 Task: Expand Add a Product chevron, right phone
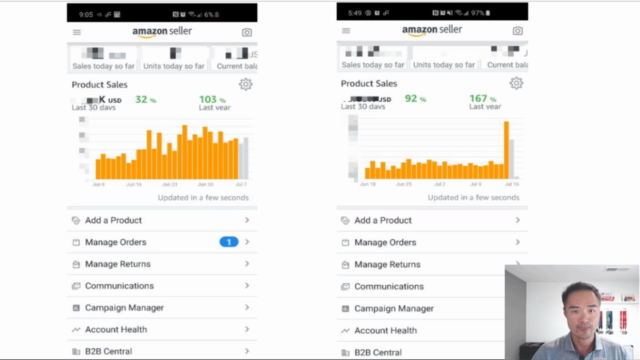518,220
